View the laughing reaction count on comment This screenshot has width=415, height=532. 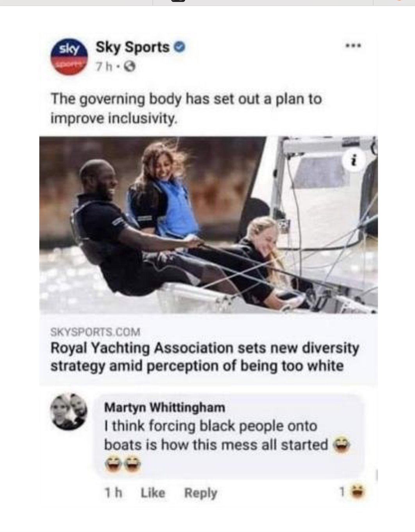click(x=352, y=491)
